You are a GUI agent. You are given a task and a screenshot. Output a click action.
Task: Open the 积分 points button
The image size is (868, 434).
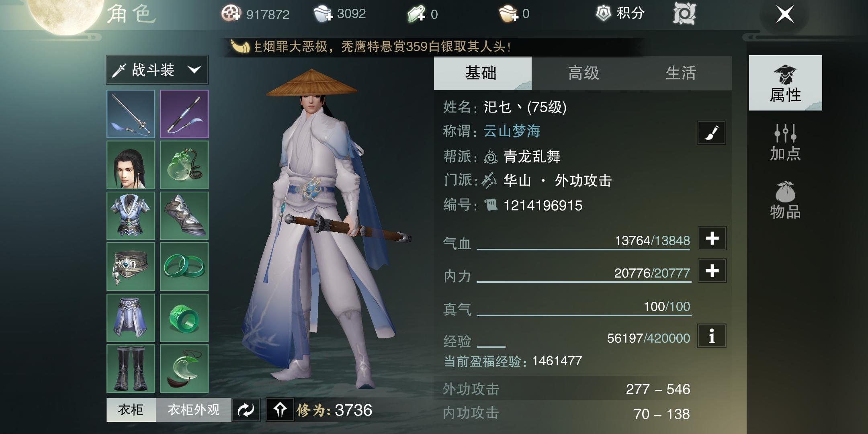[620, 13]
